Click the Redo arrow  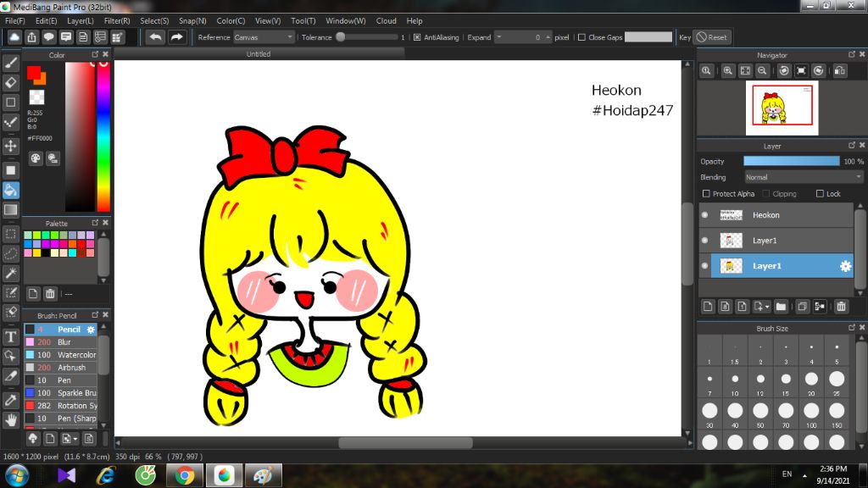pyautogui.click(x=176, y=37)
